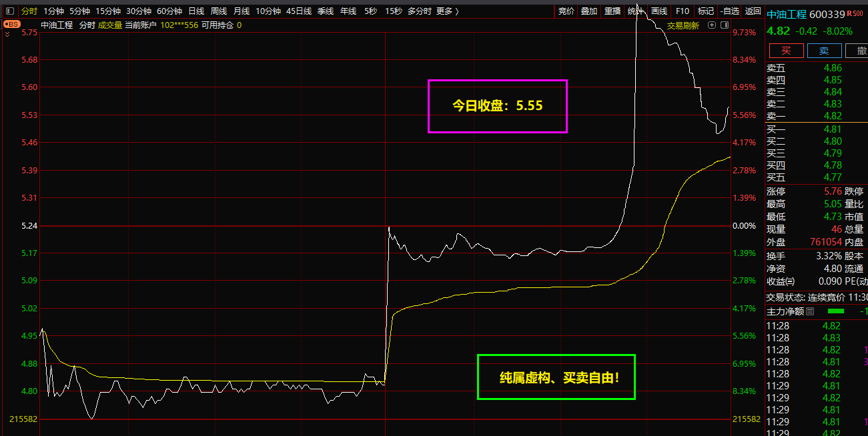Toggle the right panel layout icon near 交易刷新
The height and width of the screenshot is (436, 868).
724,25
